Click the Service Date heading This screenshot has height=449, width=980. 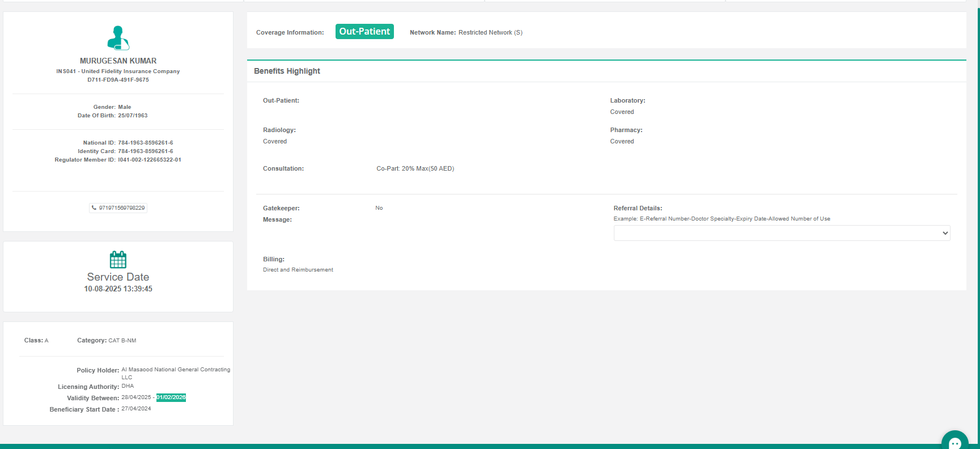tap(118, 277)
